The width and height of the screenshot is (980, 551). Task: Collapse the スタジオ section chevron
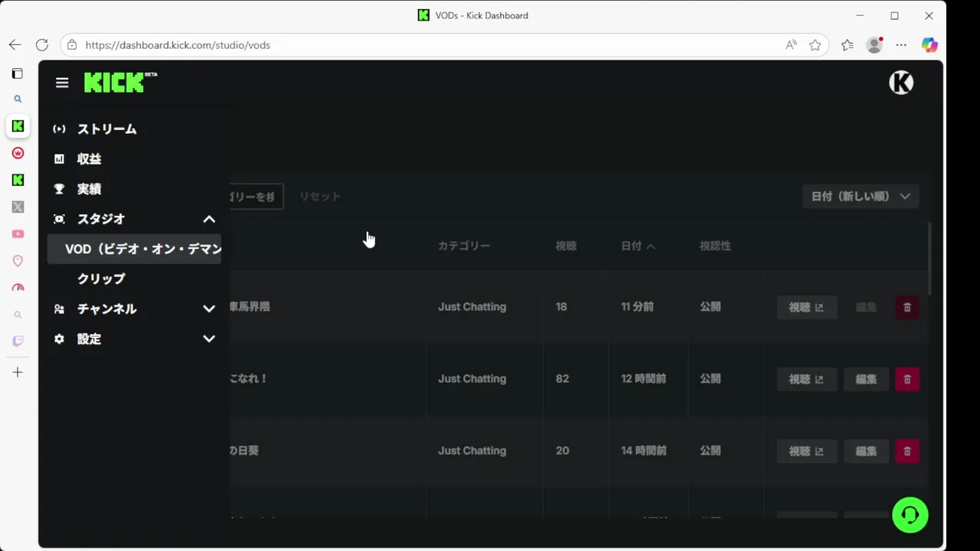point(209,219)
